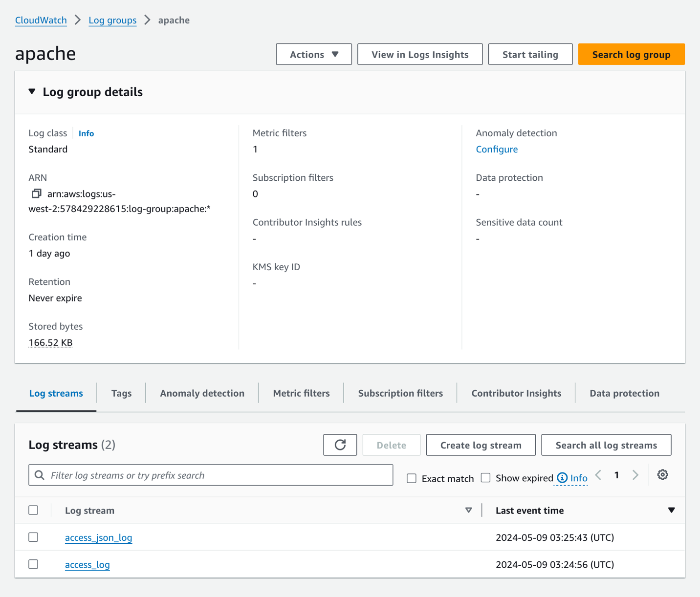The height and width of the screenshot is (597, 700).
Task: Switch to the Log streams tab
Action: click(x=56, y=393)
